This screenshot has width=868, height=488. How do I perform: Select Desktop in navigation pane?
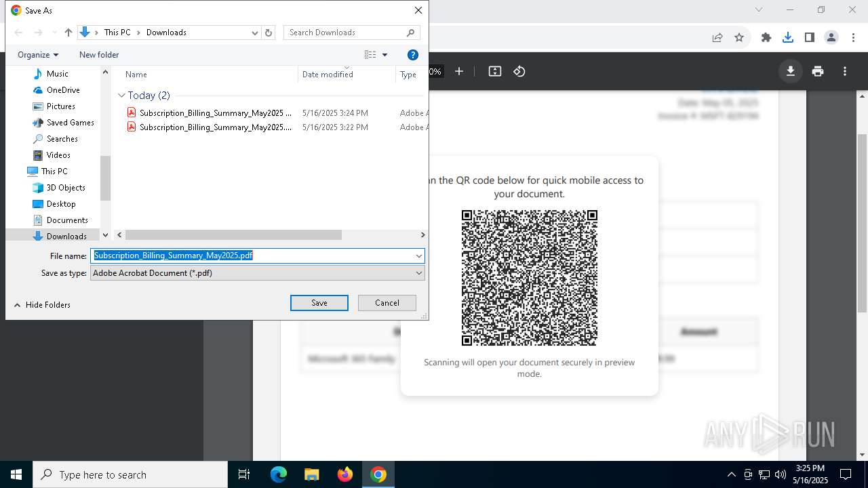[61, 204]
